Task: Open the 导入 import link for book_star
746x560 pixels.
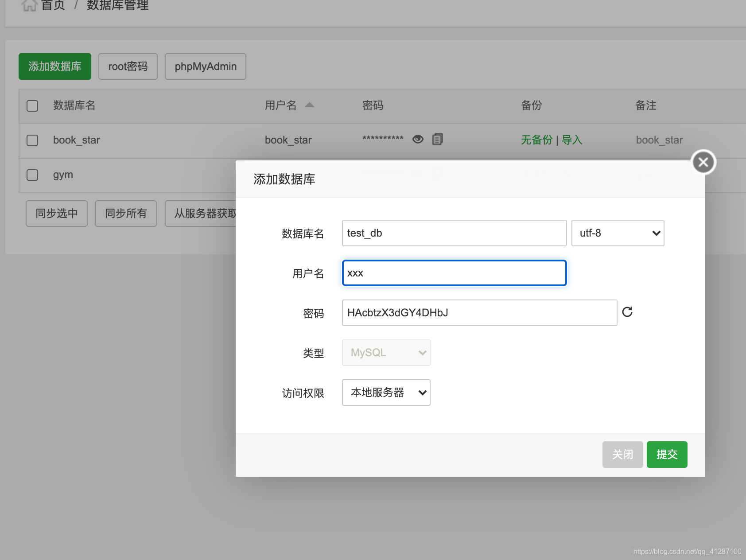Action: point(572,140)
